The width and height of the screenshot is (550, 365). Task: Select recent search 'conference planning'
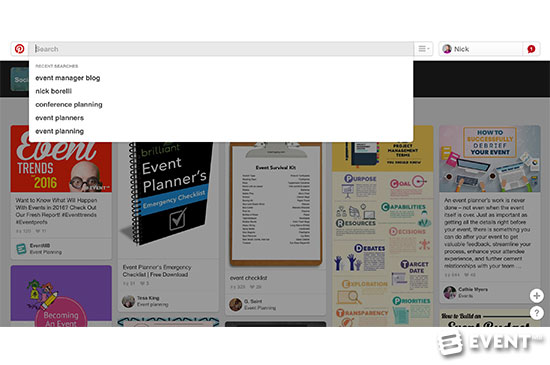[x=69, y=104]
